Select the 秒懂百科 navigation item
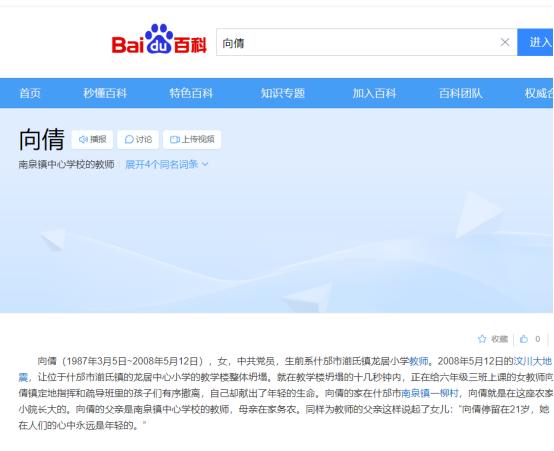This screenshot has height=451, width=554. tap(105, 93)
